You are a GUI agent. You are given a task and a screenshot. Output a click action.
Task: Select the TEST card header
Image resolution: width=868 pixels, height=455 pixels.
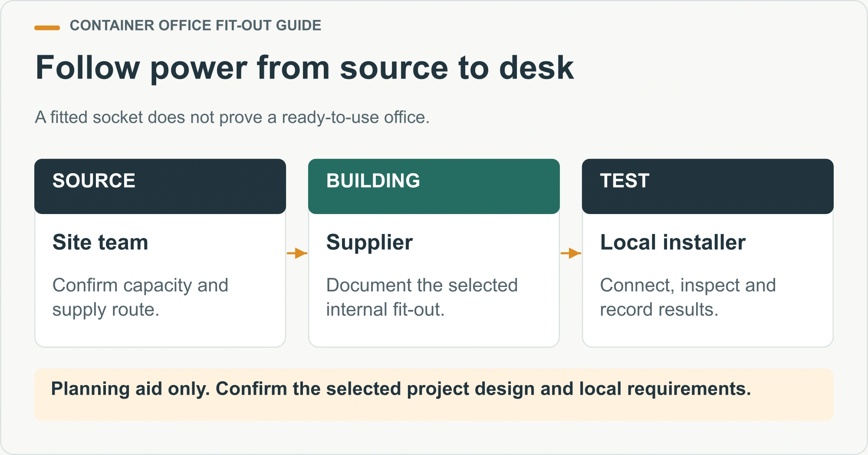(708, 186)
